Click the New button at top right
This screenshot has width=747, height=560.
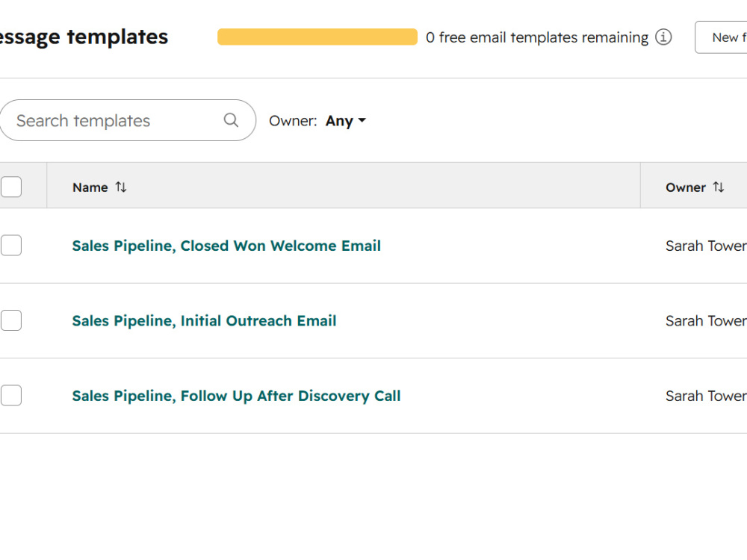tap(721, 37)
